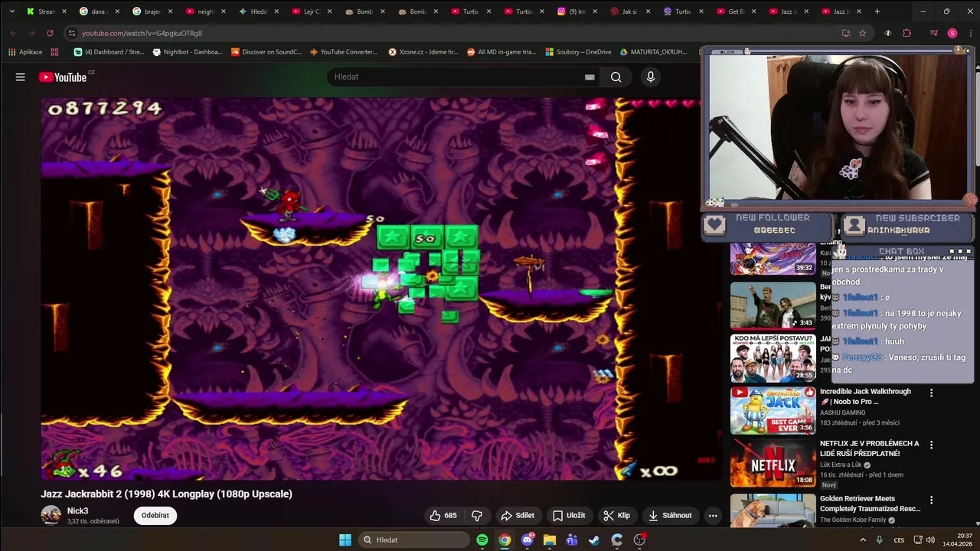Go to the YouTube home logo
This screenshot has height=551, width=980.
(x=63, y=77)
